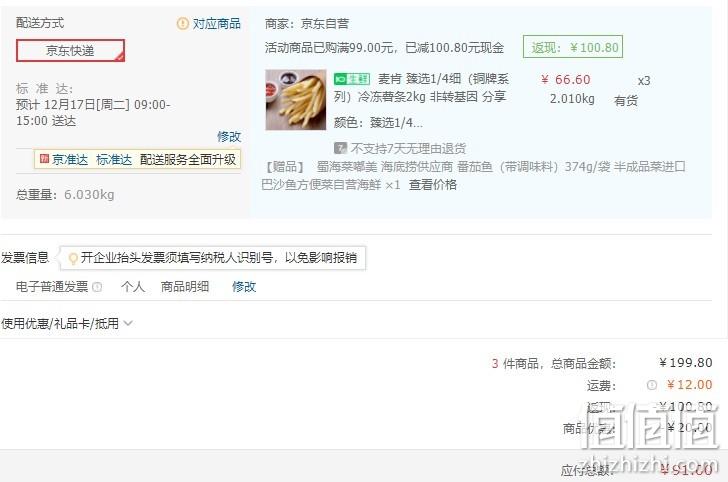Screen dimensions: 728x482
Task: Click the lightbulb icon in the invoice tip
Action: [73, 258]
